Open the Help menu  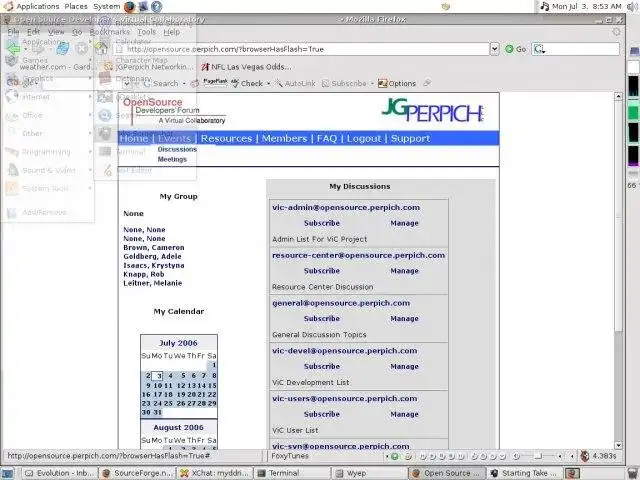pos(171,32)
